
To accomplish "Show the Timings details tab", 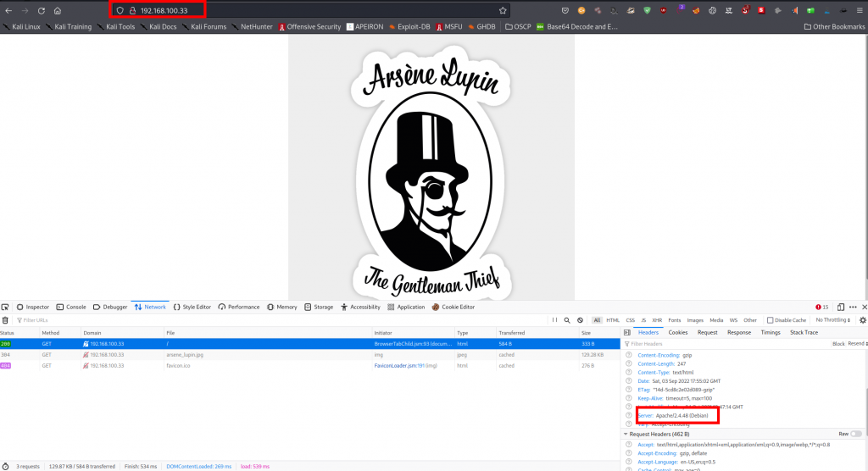I will (770, 333).
